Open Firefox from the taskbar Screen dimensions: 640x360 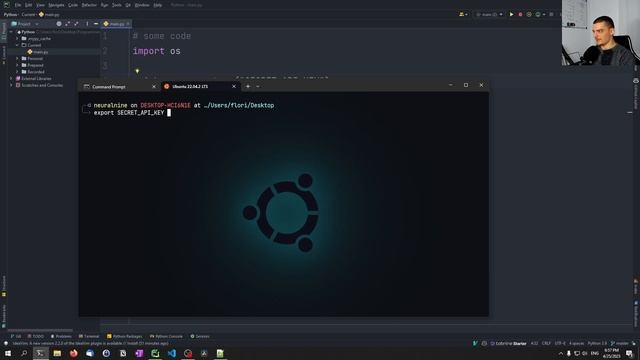click(73, 353)
